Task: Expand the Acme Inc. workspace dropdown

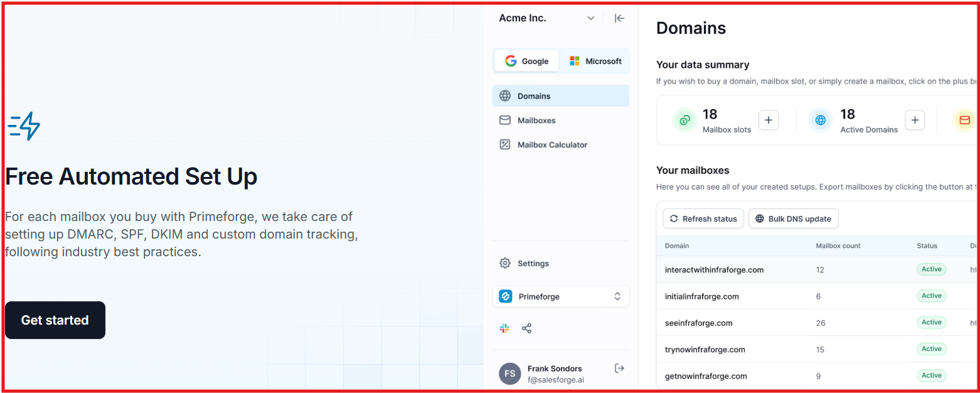Action: pos(590,18)
